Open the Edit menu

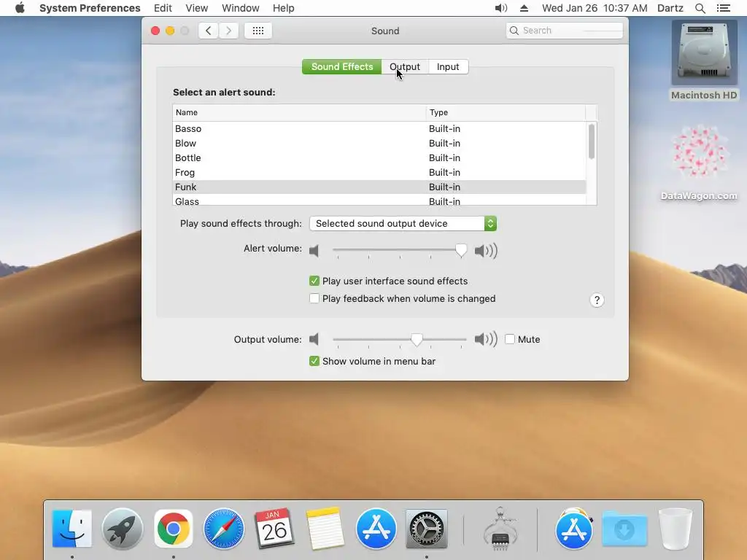point(163,8)
